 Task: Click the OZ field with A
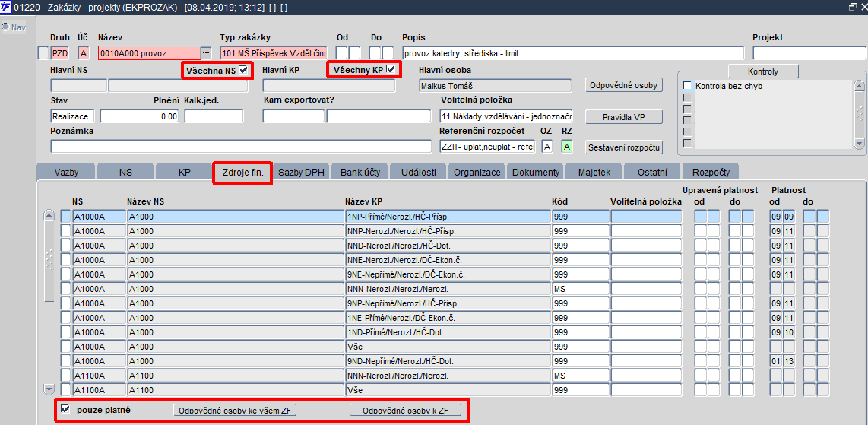click(x=547, y=147)
